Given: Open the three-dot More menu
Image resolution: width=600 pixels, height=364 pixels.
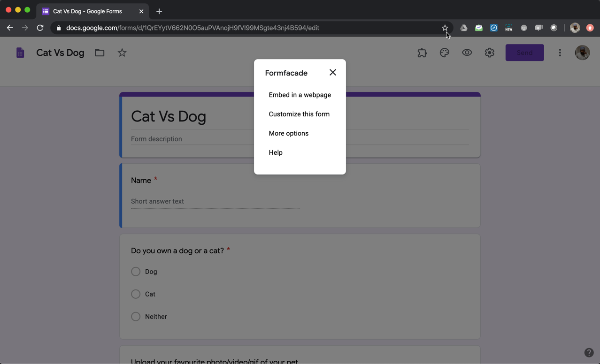Looking at the screenshot, I should click(560, 53).
